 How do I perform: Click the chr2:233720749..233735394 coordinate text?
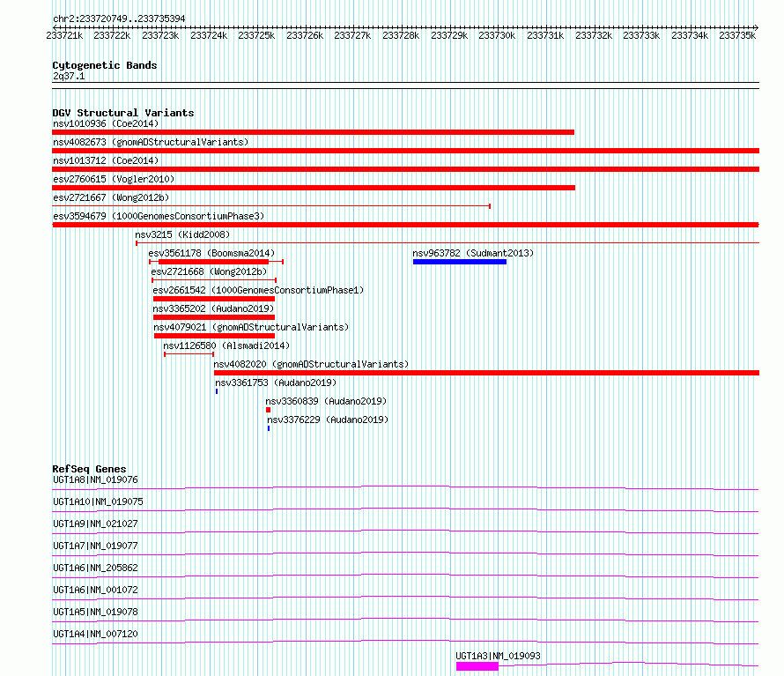pos(119,19)
